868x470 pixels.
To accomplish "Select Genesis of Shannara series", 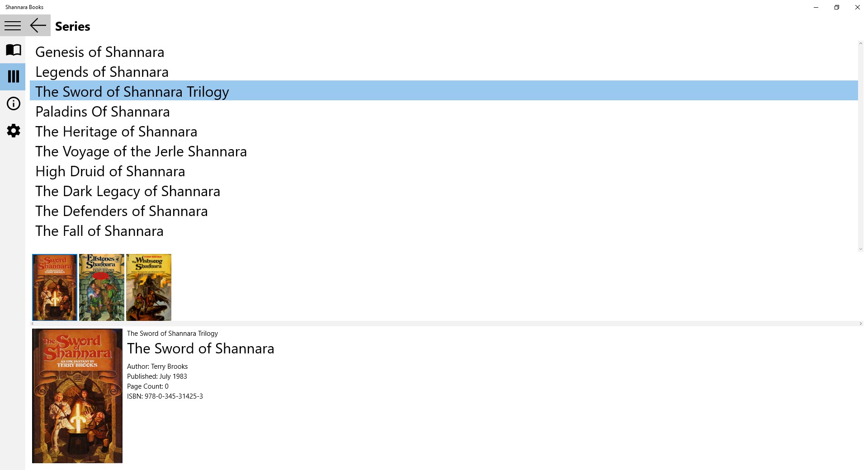I will pyautogui.click(x=99, y=52).
